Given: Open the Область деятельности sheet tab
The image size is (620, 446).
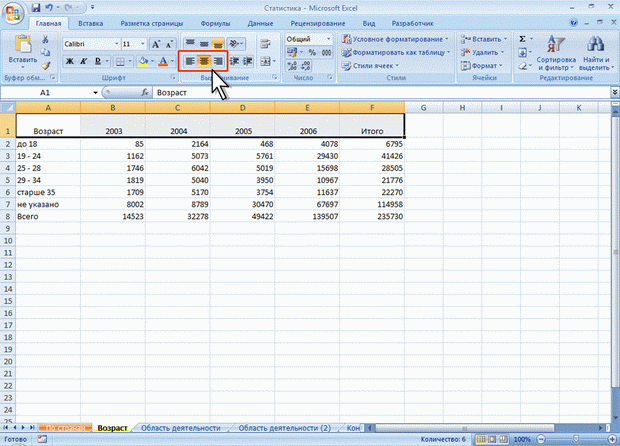Looking at the screenshot, I should click(x=181, y=428).
